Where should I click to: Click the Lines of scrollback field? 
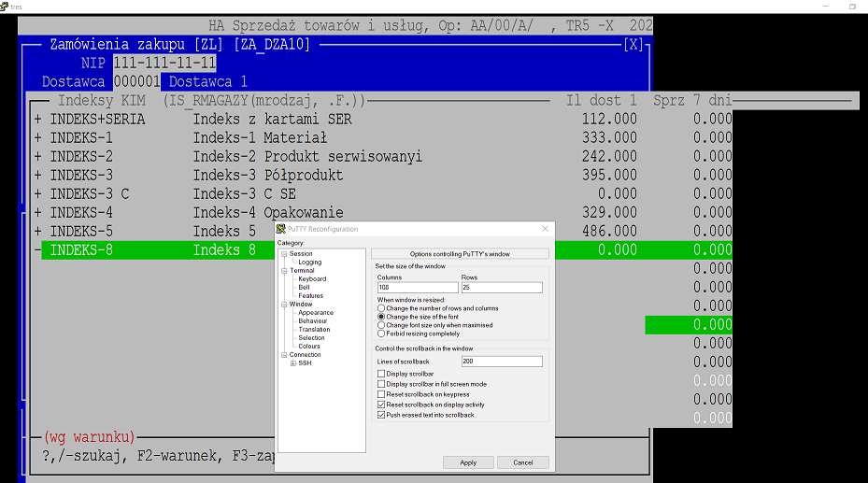pos(502,362)
